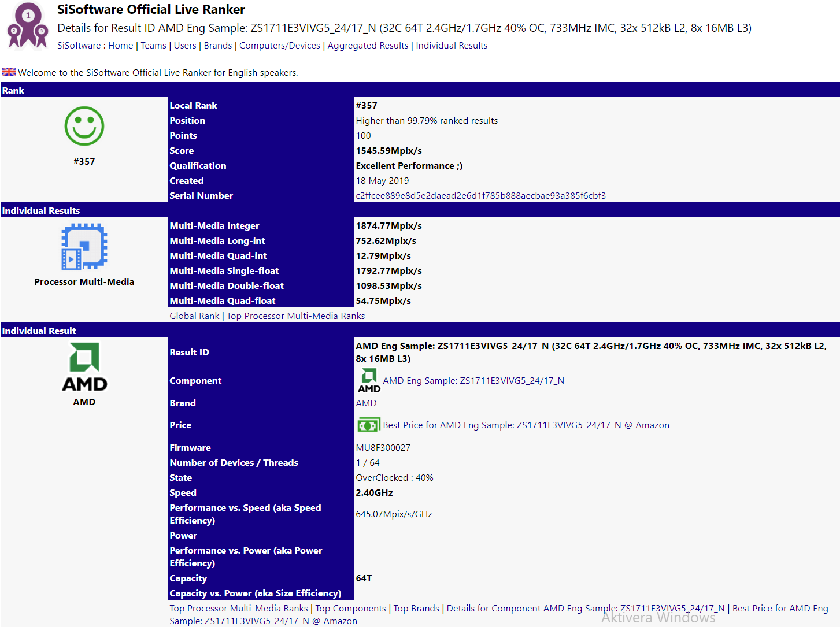Click the UK flag language icon
The height and width of the screenshot is (627, 840).
point(9,72)
